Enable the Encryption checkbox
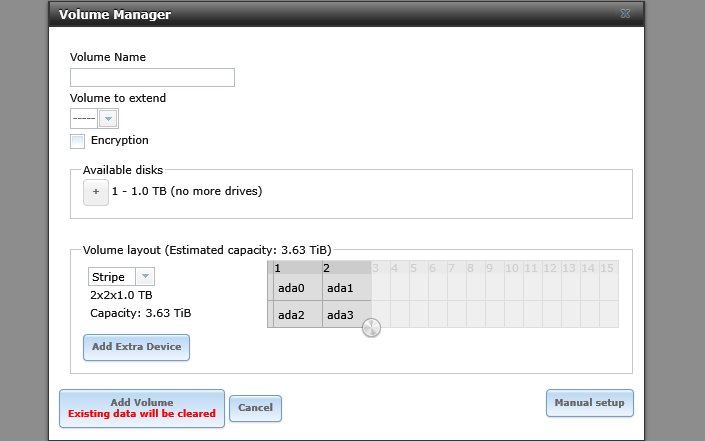Screen dimensions: 705x441 (77, 141)
